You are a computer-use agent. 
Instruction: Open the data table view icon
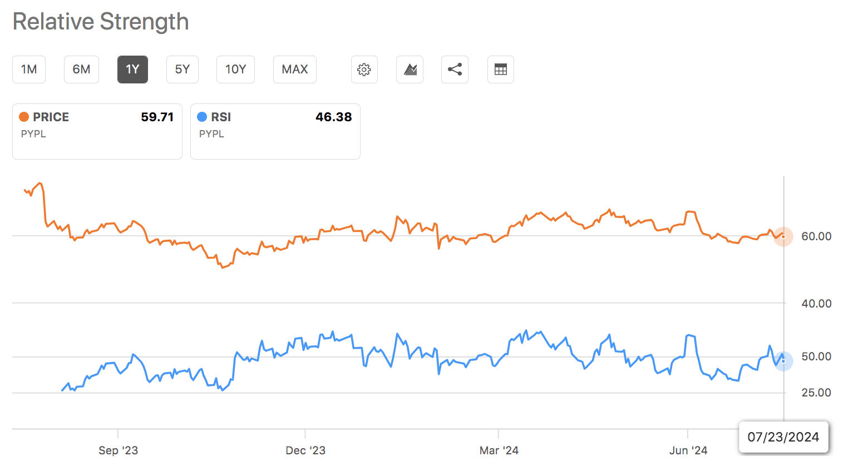tap(501, 70)
